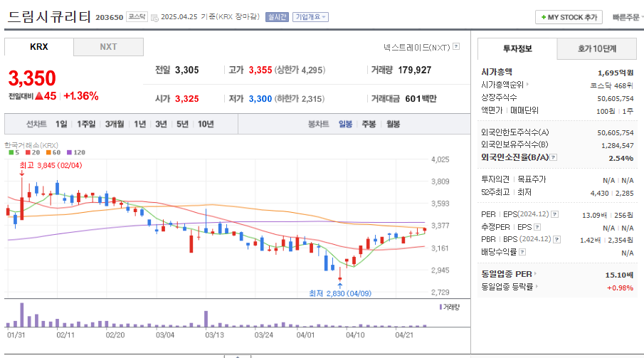Click the orange 60-day moving average legend

coord(53,152)
